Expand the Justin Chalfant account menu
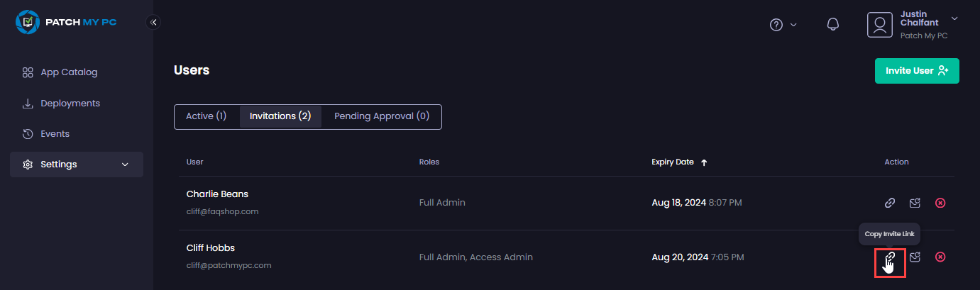This screenshot has width=980, height=290. coord(954,18)
